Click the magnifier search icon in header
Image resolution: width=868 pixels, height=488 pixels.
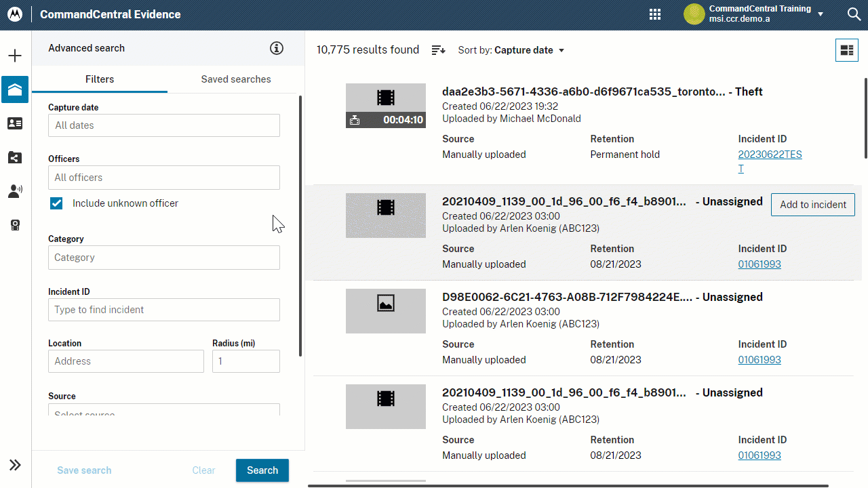coord(854,14)
